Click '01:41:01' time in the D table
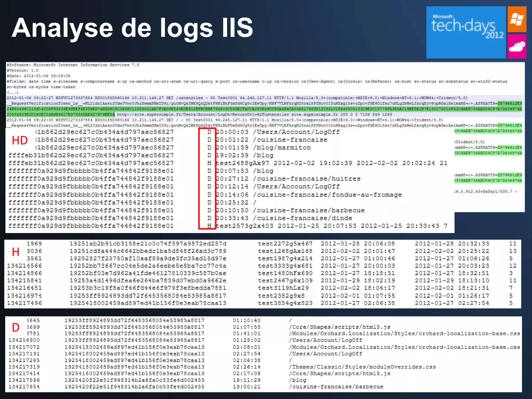The height and width of the screenshot is (399, 532). 247,333
